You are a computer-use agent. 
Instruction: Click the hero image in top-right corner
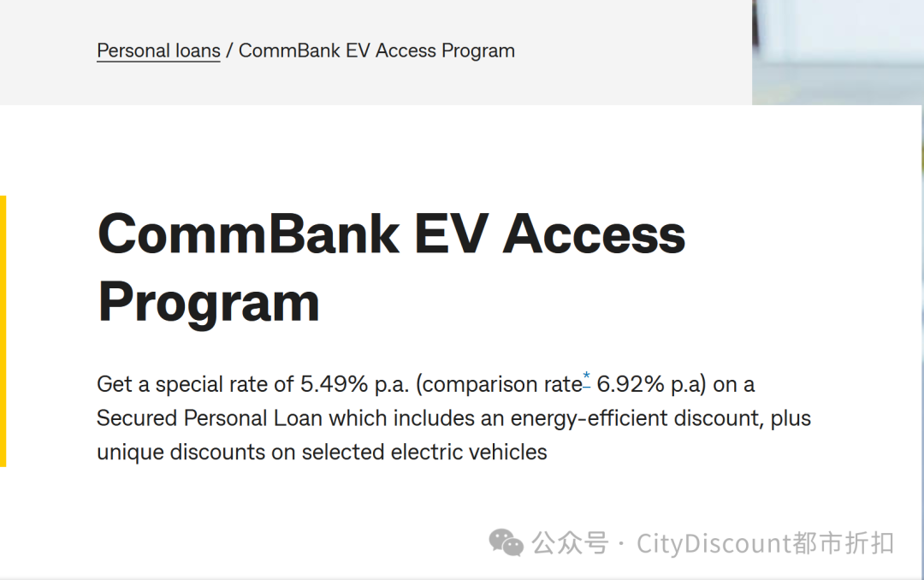tap(837, 51)
